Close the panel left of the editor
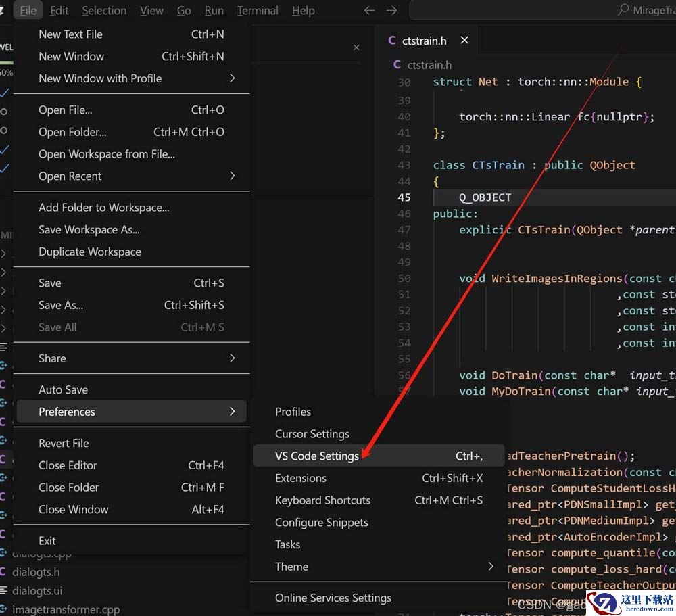This screenshot has width=676, height=616. tap(356, 47)
